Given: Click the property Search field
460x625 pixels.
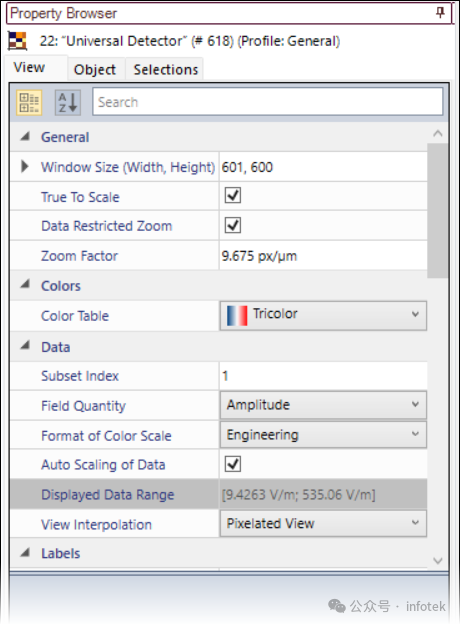Looking at the screenshot, I should point(267,102).
